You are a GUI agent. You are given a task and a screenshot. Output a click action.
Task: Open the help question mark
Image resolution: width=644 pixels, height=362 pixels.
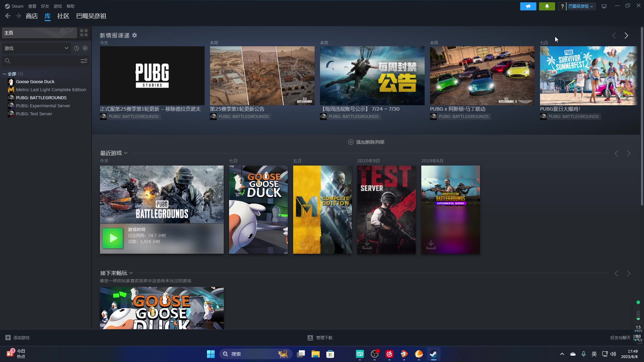(562, 6)
